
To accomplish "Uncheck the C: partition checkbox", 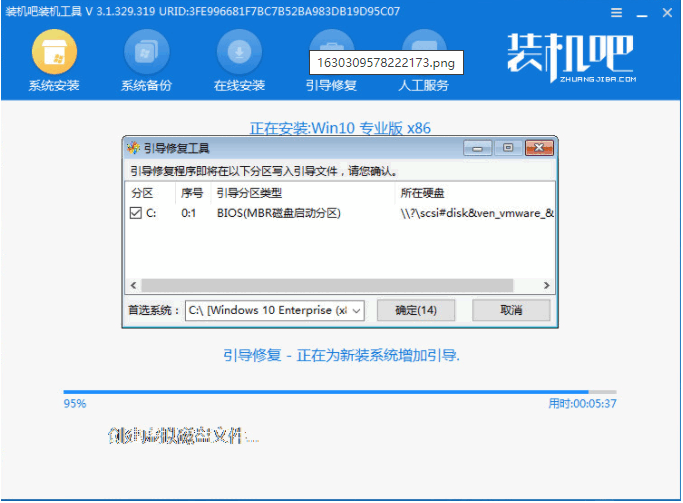I will click(135, 213).
